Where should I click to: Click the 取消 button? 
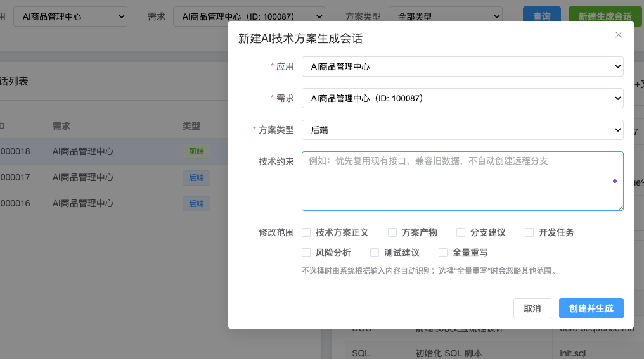[x=532, y=308]
